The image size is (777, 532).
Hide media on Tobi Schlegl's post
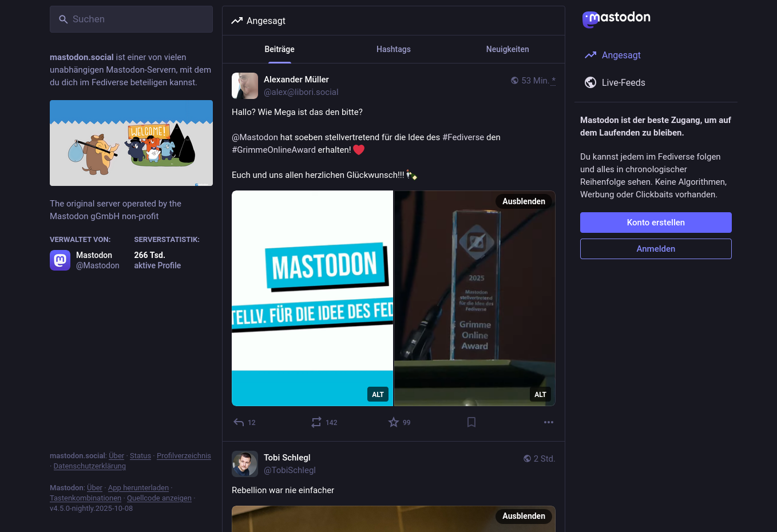(x=524, y=516)
